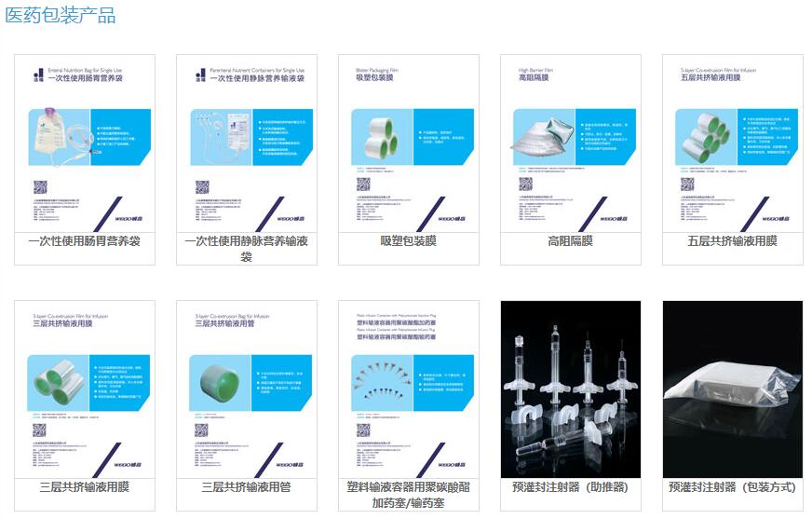Click the logo icon on 静脉营养输液袋 brochure header

pos(201,75)
